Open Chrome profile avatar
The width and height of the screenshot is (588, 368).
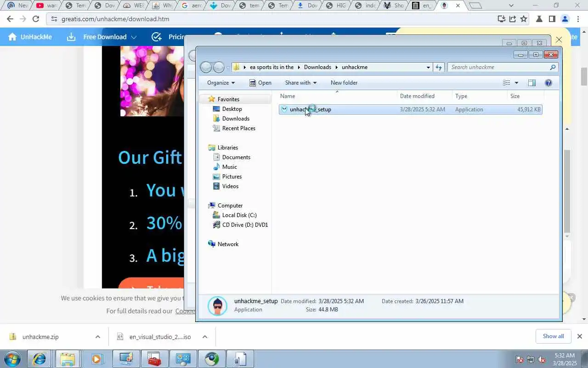click(565, 19)
